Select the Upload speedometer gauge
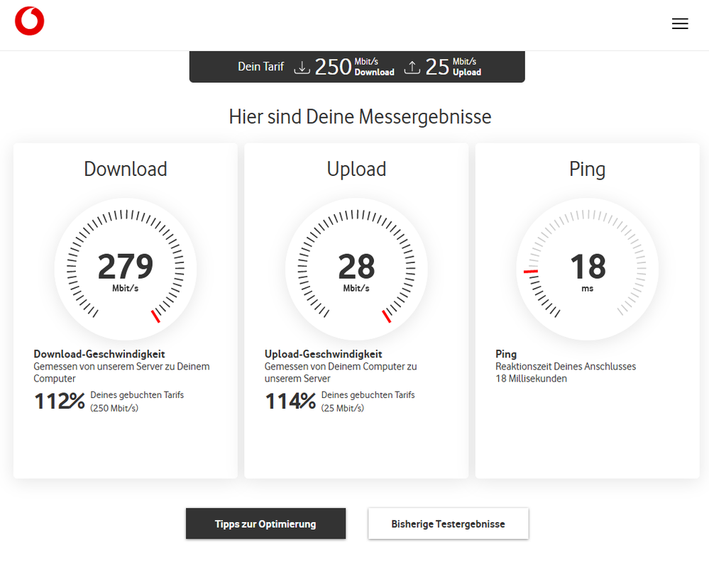 356,269
